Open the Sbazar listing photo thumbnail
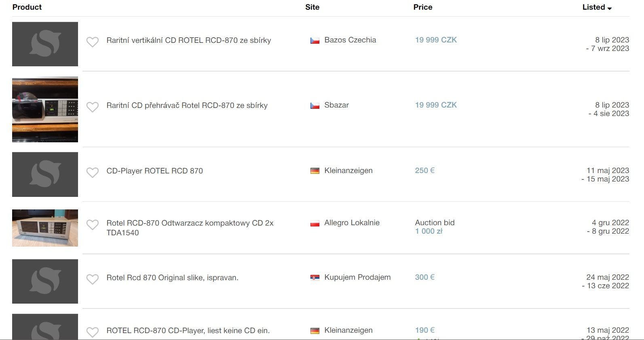 click(45, 109)
